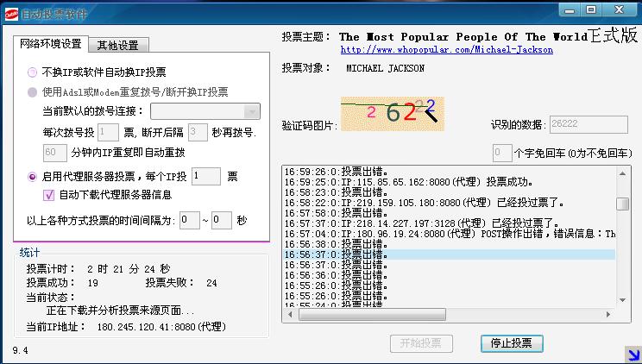Viewport: 642px width, 364px height.
Task: Click the captcha 验证码图片 image
Action: 393,114
